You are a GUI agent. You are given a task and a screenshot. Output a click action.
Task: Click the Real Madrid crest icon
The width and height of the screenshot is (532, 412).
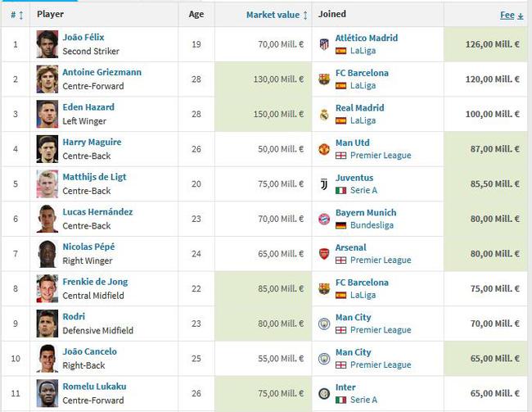coord(324,114)
